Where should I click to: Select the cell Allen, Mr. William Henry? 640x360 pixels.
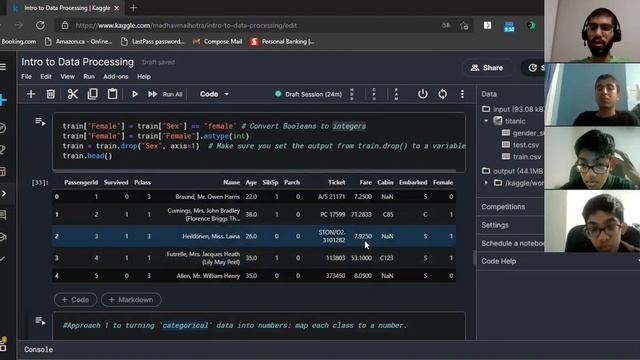pos(208,276)
